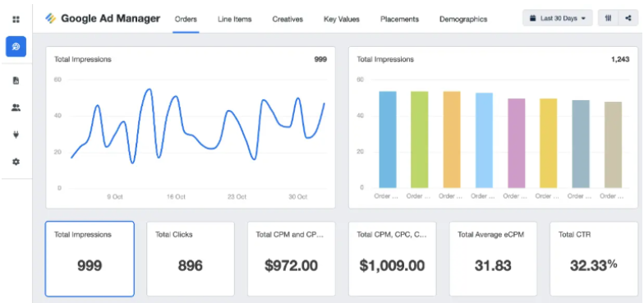Viewport: 644px width, 303px height.
Task: Switch to the Creatives tab
Action: (x=287, y=20)
